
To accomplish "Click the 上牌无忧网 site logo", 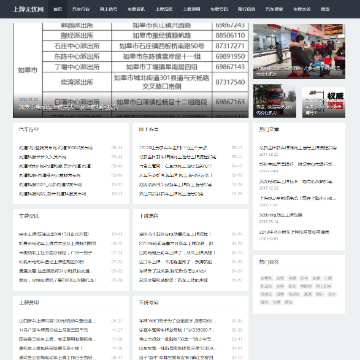I will tap(28, 9).
